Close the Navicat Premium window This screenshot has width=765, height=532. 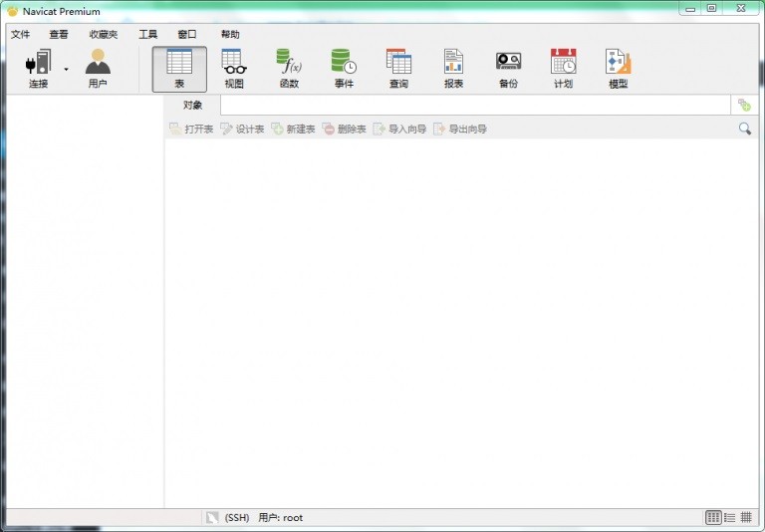pyautogui.click(x=741, y=8)
